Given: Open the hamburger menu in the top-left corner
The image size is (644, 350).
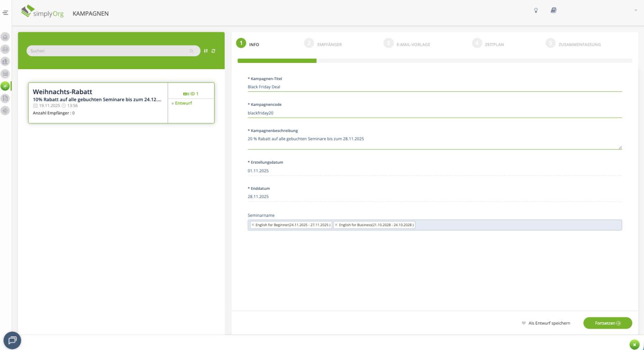Looking at the screenshot, I should tap(5, 13).
